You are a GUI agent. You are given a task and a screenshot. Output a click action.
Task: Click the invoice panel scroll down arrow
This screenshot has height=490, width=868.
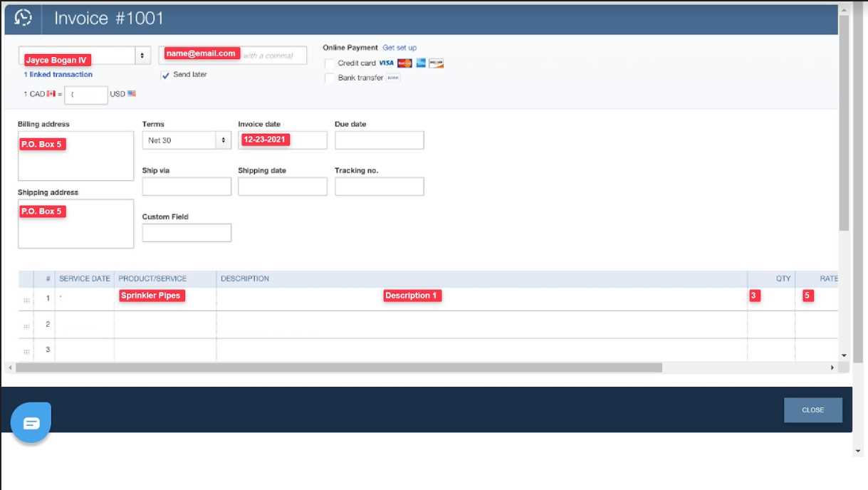844,355
